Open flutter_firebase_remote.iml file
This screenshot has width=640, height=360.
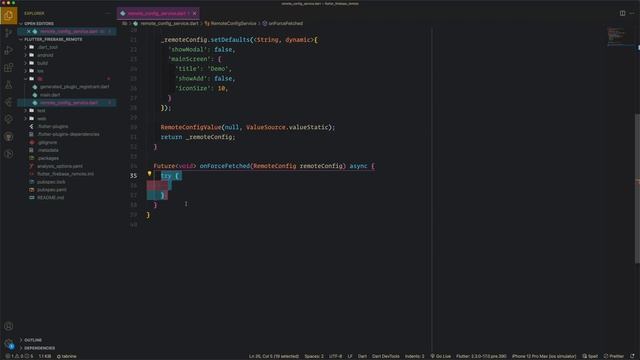pos(65,174)
